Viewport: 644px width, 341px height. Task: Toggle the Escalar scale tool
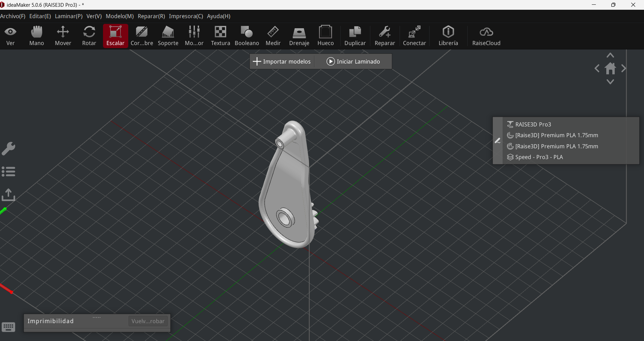115,36
